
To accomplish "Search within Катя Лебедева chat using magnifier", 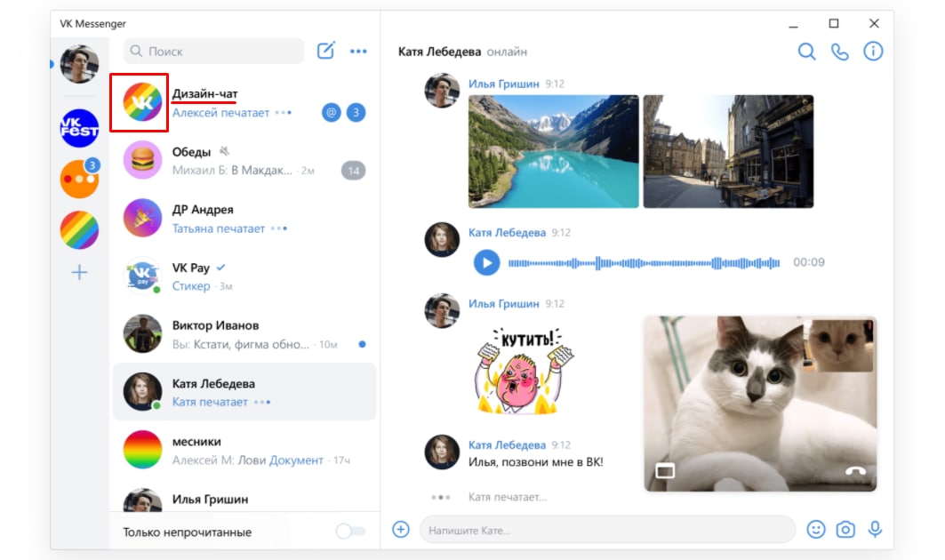I will coord(806,52).
